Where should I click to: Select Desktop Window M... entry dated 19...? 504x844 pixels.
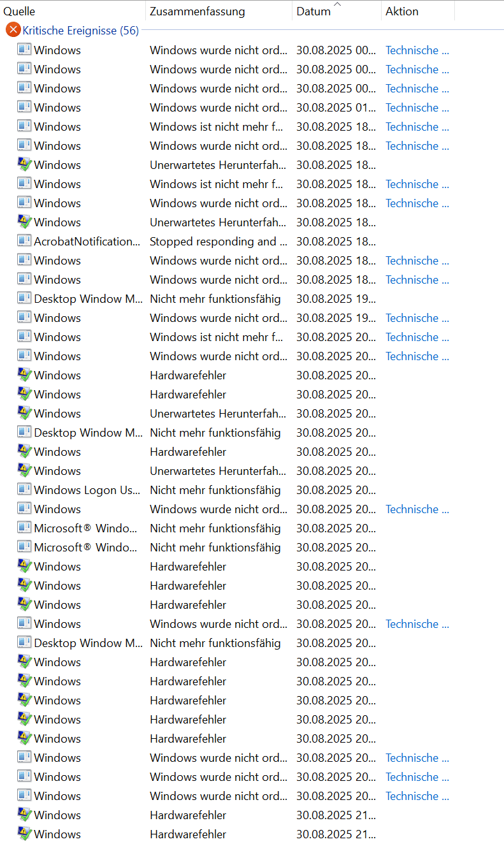(x=89, y=298)
